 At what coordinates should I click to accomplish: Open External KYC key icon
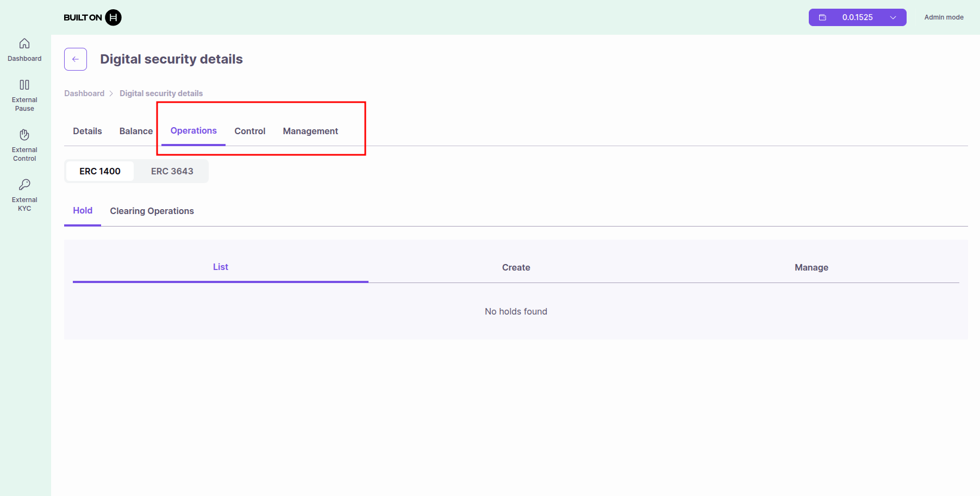[x=24, y=185]
